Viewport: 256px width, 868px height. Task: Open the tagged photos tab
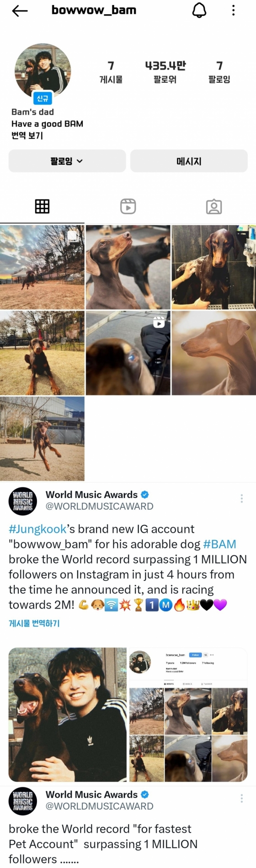214,206
